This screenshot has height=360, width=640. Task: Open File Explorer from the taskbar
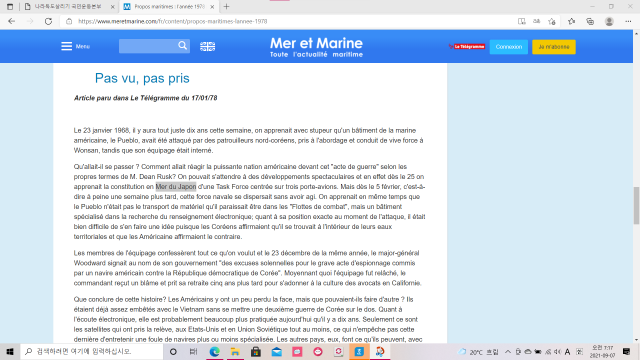pyautogui.click(x=235, y=351)
